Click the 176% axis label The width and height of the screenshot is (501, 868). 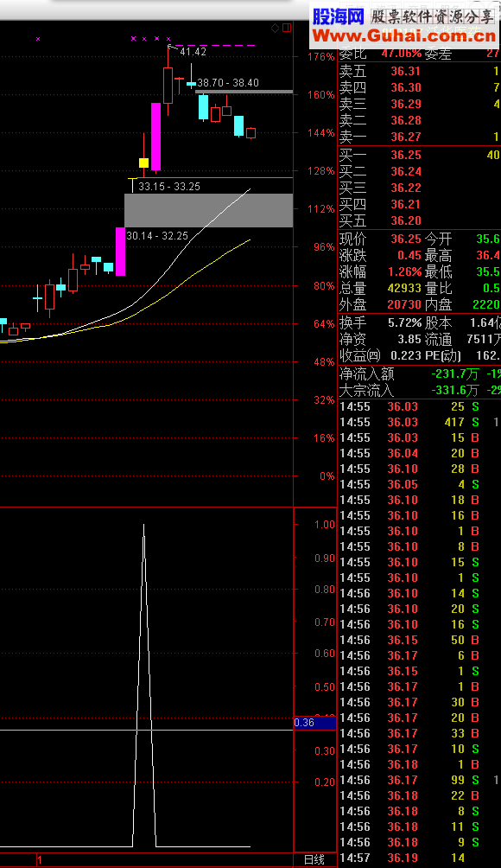[x=320, y=56]
